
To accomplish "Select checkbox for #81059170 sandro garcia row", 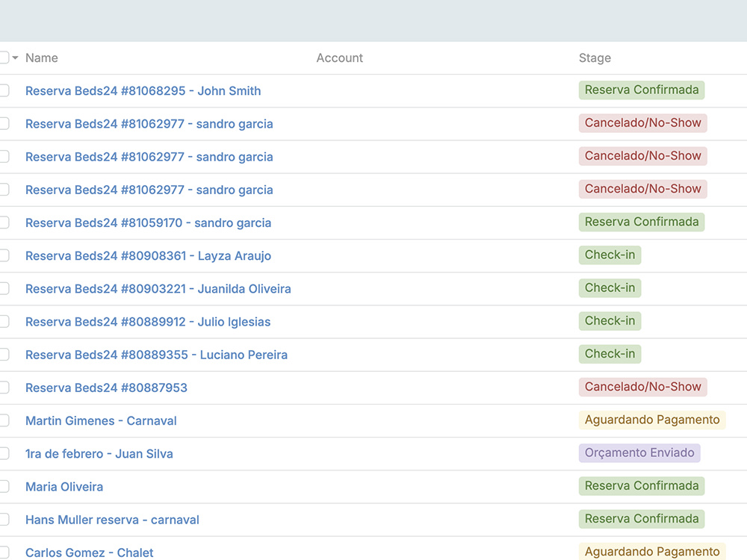I will [4, 223].
